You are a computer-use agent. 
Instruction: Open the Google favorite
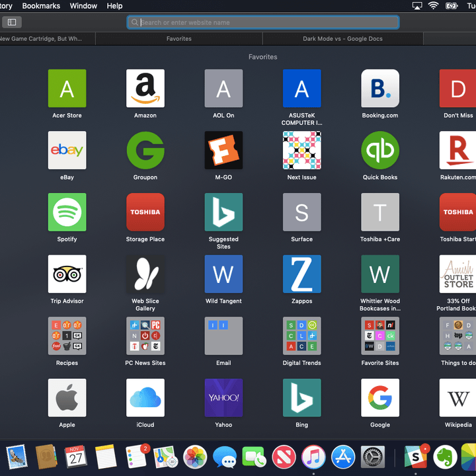[x=380, y=398]
